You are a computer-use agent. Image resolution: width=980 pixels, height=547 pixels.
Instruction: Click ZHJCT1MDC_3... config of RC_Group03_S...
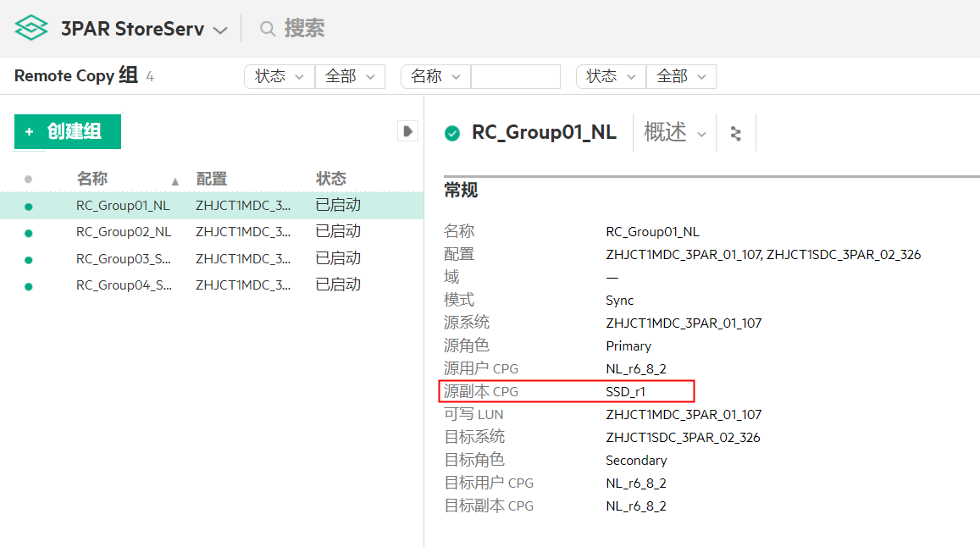[243, 259]
